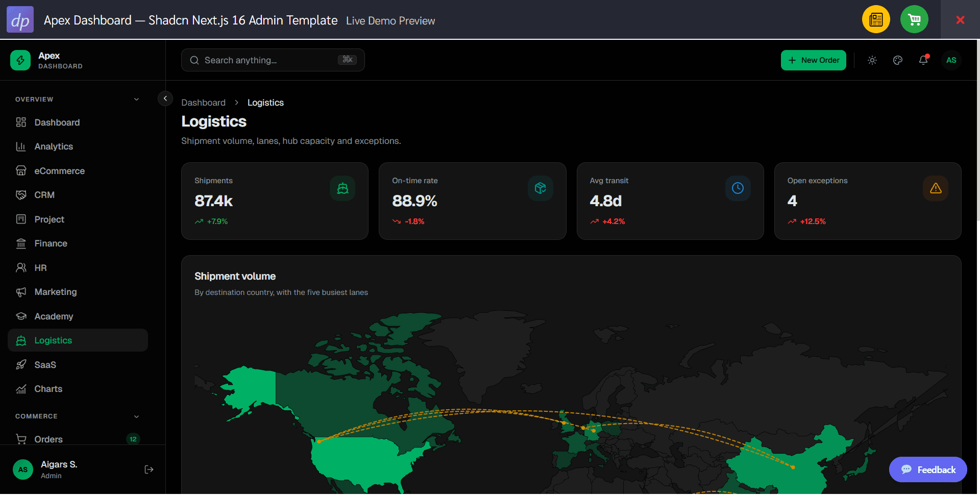Navigate to the Finance page

tap(78, 243)
